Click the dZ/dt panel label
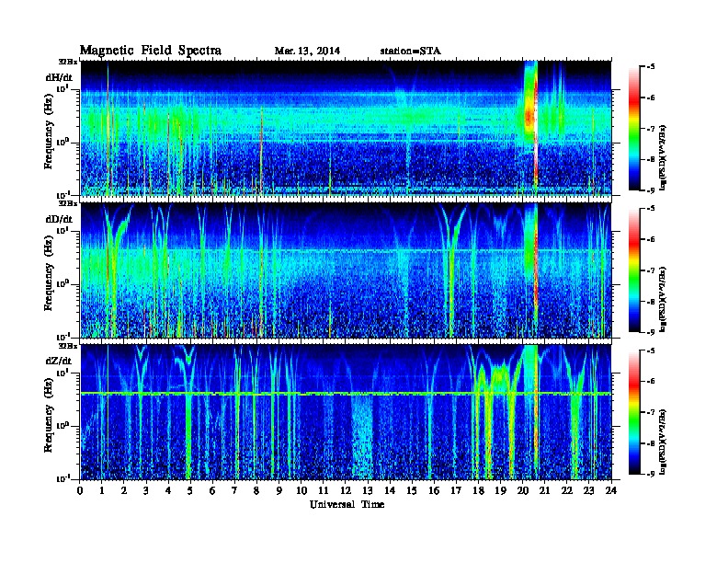 59,361
